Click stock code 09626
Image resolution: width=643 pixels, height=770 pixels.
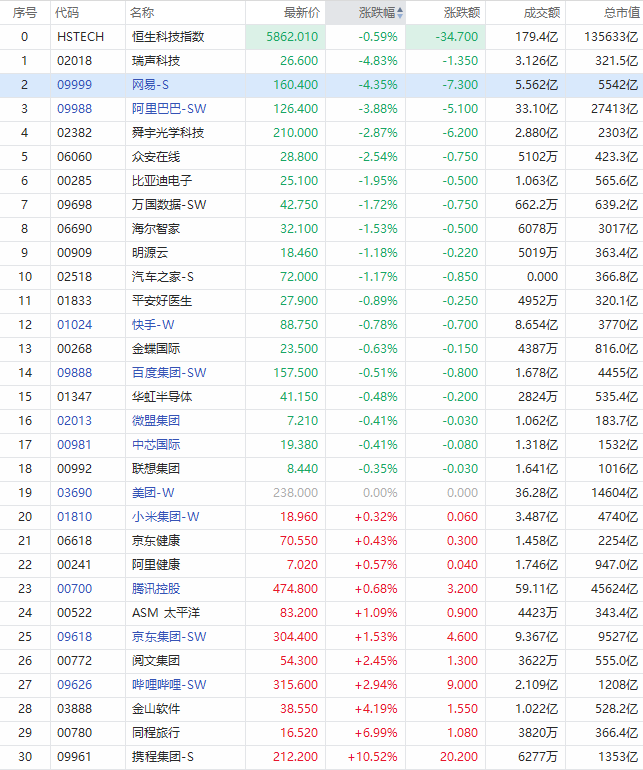pos(74,685)
